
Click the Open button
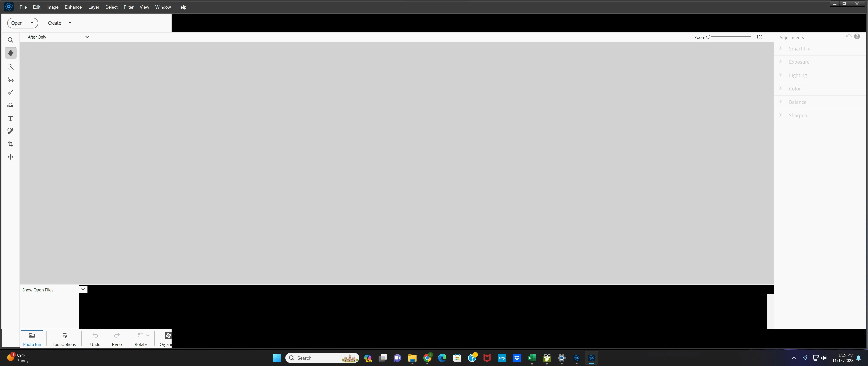17,23
